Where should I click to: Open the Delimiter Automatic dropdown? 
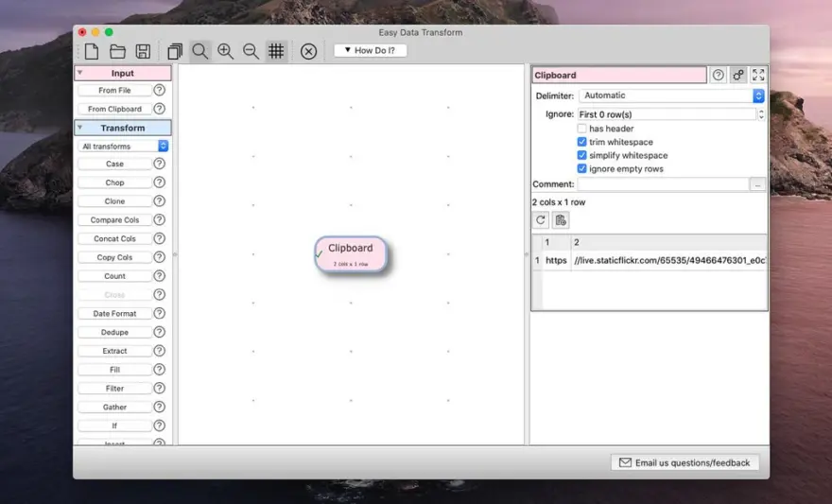coord(672,96)
